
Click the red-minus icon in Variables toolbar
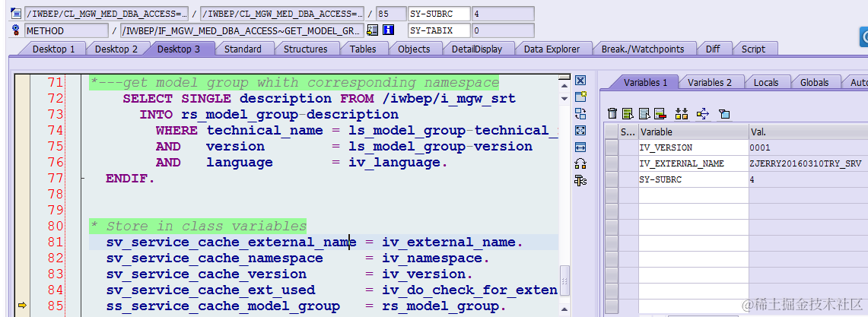click(660, 114)
